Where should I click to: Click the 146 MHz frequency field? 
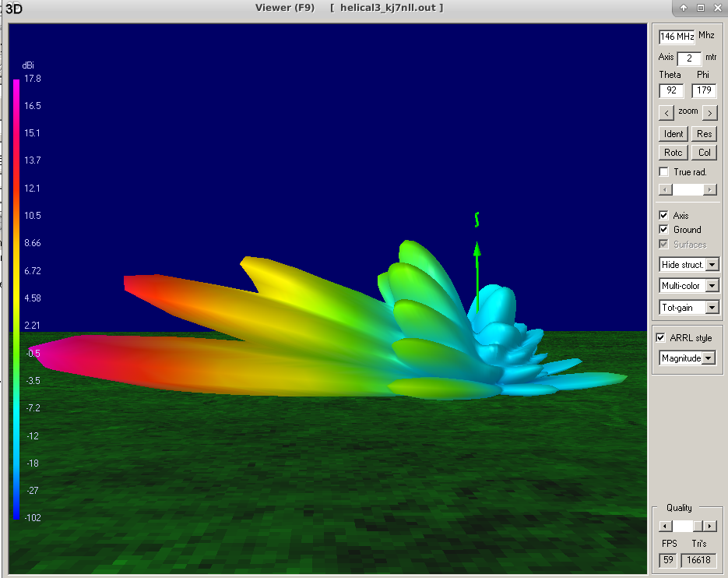pos(677,37)
